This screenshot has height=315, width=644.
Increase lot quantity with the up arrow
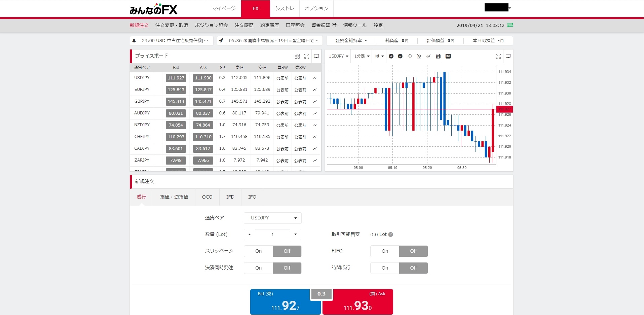[x=250, y=235]
